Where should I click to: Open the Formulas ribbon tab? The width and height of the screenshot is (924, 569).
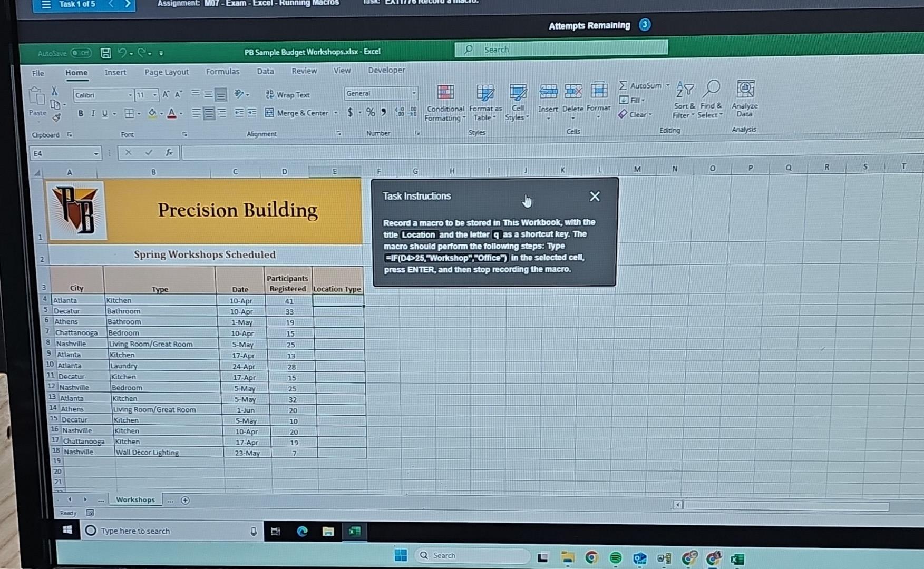pyautogui.click(x=222, y=71)
